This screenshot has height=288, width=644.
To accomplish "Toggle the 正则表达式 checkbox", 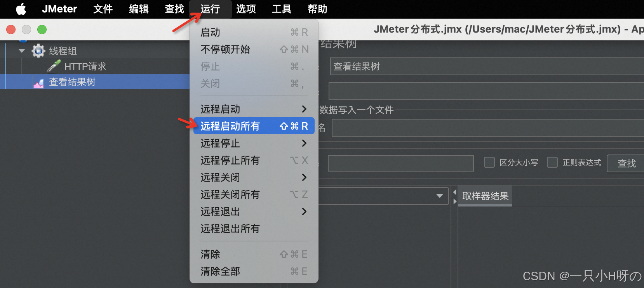I will click(x=552, y=162).
